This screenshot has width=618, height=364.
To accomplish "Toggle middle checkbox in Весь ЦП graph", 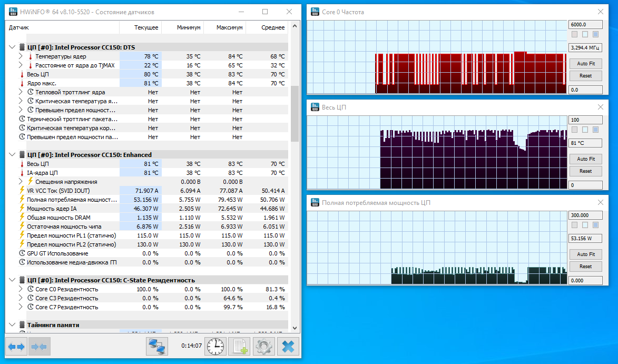I will 585,130.
